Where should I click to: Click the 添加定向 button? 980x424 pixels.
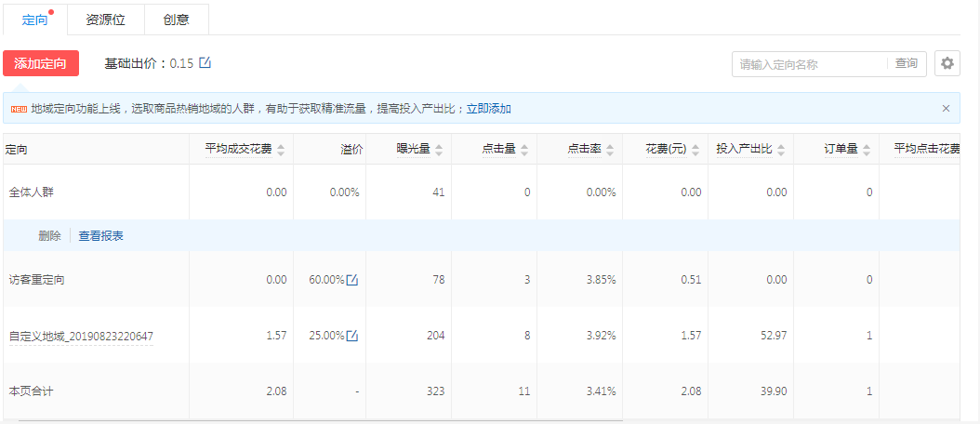pos(41,63)
